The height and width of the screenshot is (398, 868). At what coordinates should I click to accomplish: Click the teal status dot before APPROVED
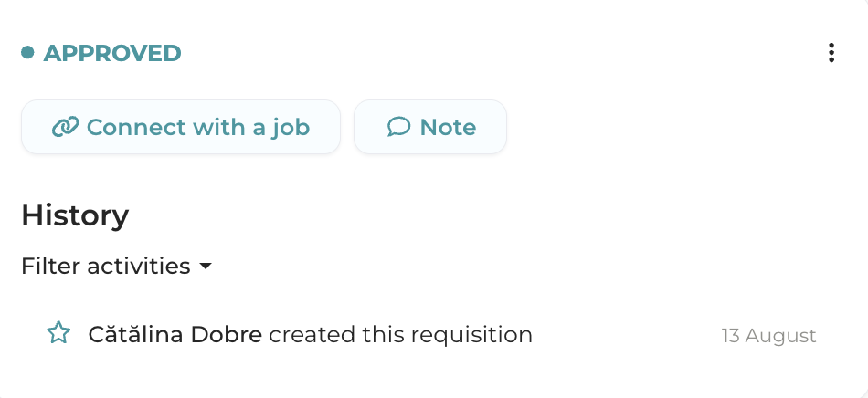point(27,53)
